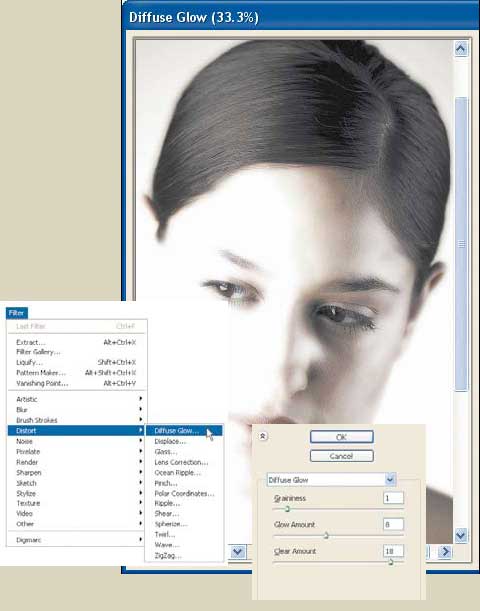Image resolution: width=480 pixels, height=611 pixels.
Task: Click the Clear Amount value field
Action: (x=393, y=551)
